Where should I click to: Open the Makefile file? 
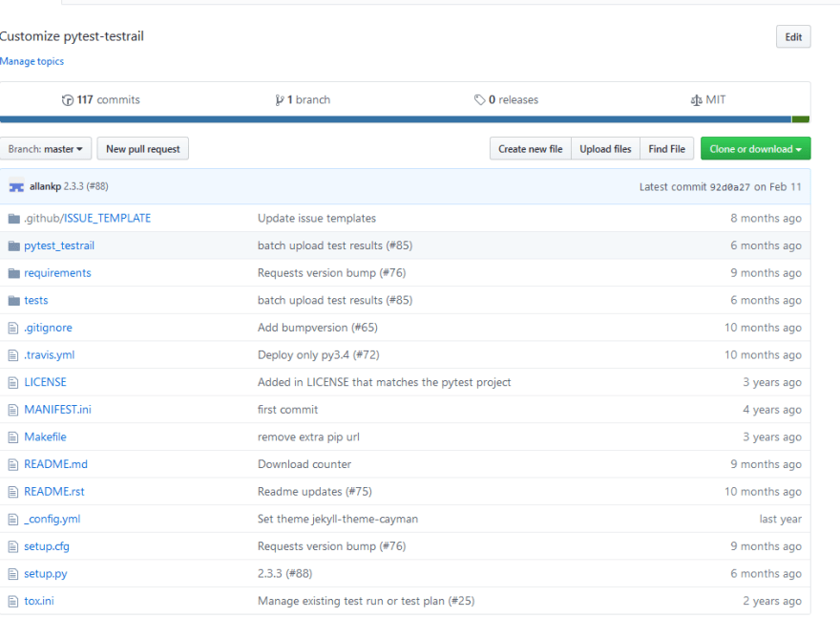45,437
